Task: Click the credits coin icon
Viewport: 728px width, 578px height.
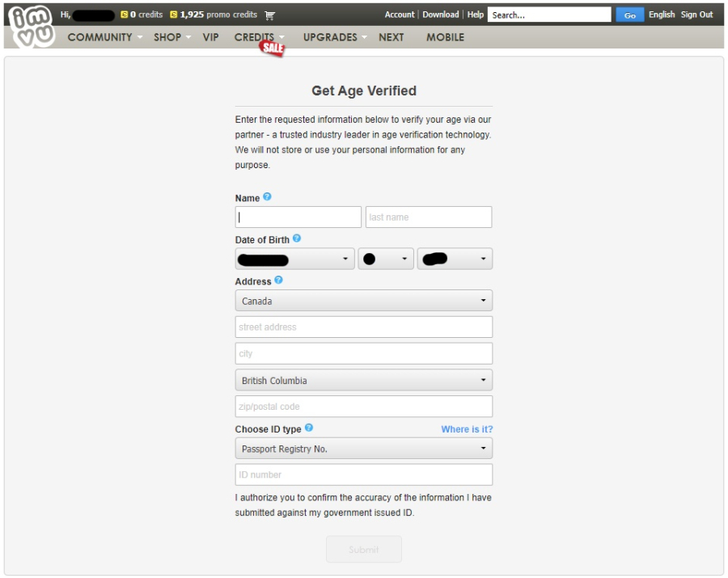Action: 124,15
